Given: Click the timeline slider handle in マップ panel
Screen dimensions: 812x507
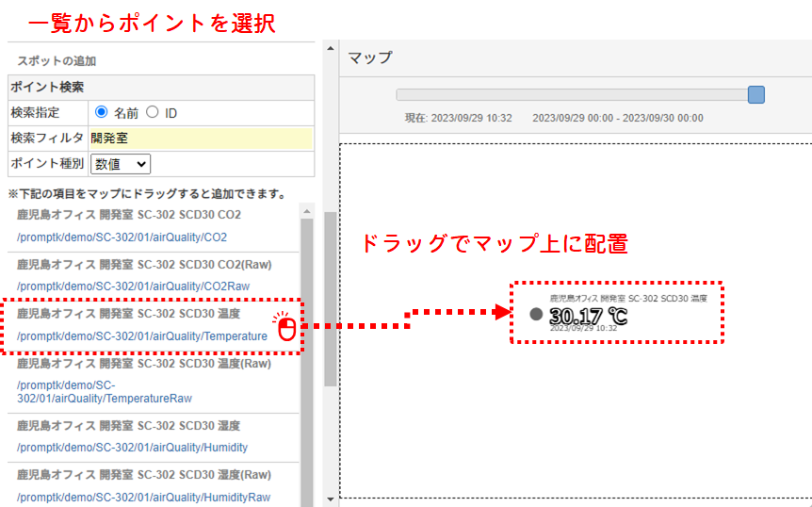Looking at the screenshot, I should click(x=756, y=95).
